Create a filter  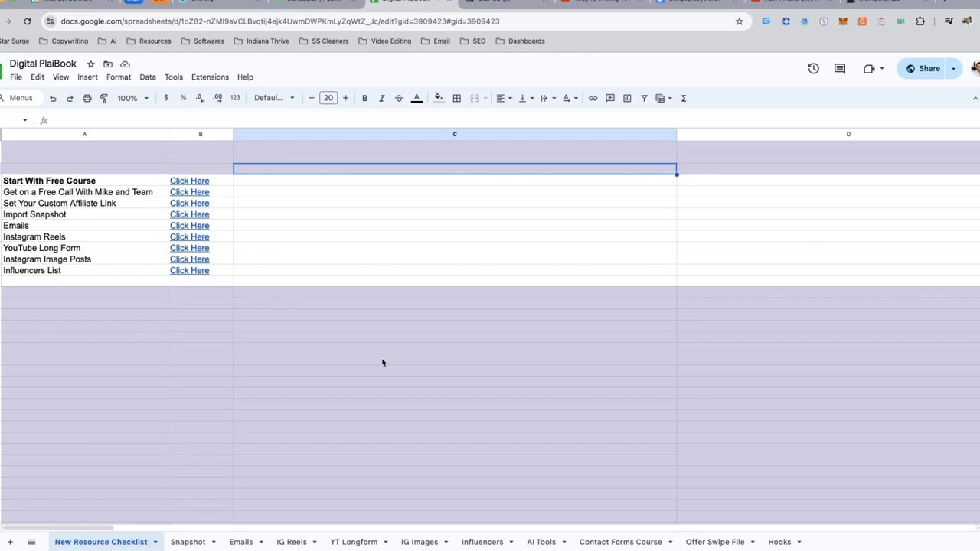(644, 98)
